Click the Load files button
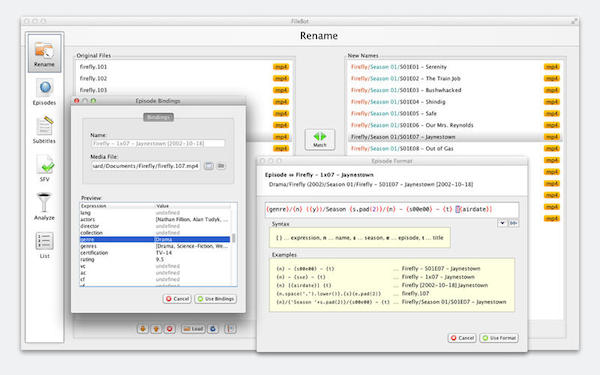 [193, 329]
